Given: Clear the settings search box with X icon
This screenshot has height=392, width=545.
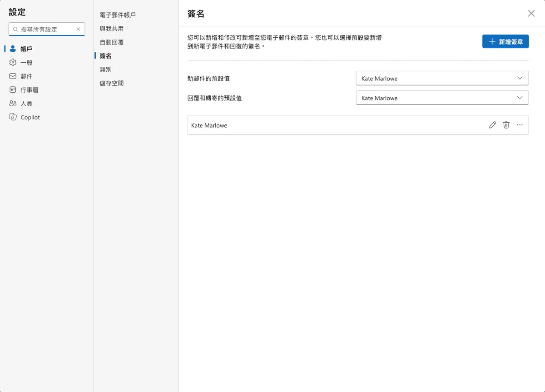Looking at the screenshot, I should tap(78, 29).
